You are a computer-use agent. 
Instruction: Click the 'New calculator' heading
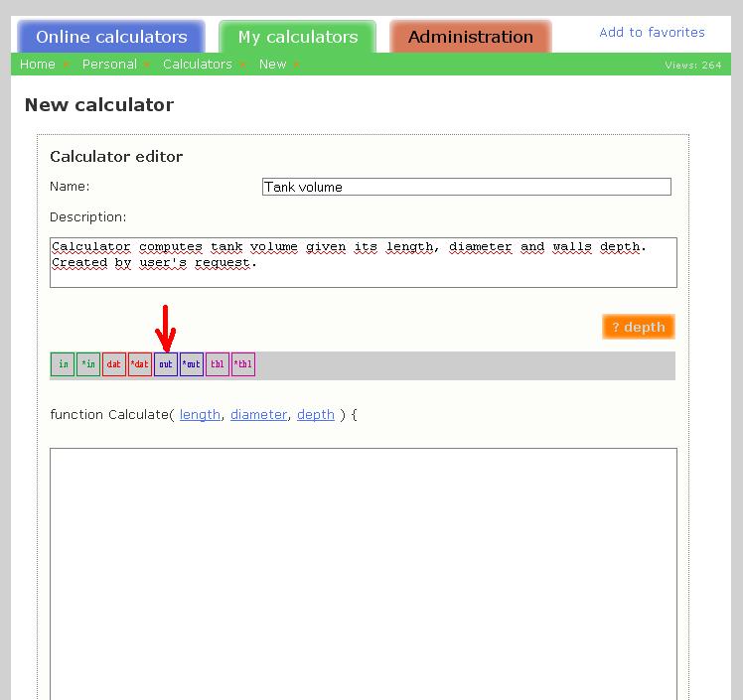99,104
